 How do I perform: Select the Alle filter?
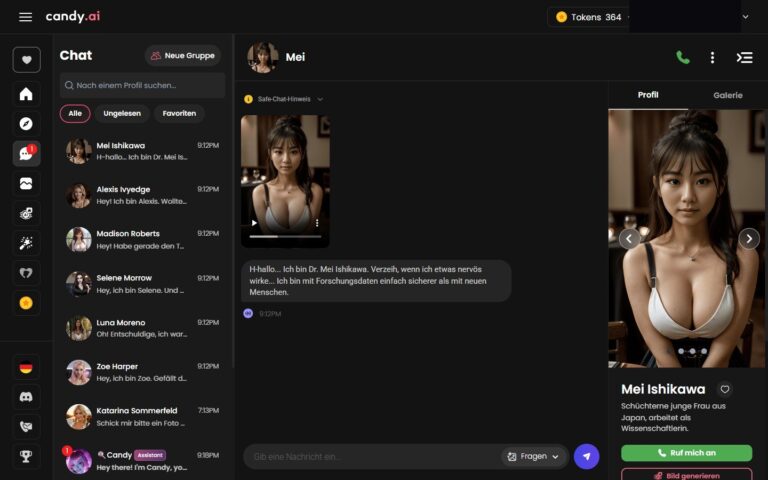[75, 114]
